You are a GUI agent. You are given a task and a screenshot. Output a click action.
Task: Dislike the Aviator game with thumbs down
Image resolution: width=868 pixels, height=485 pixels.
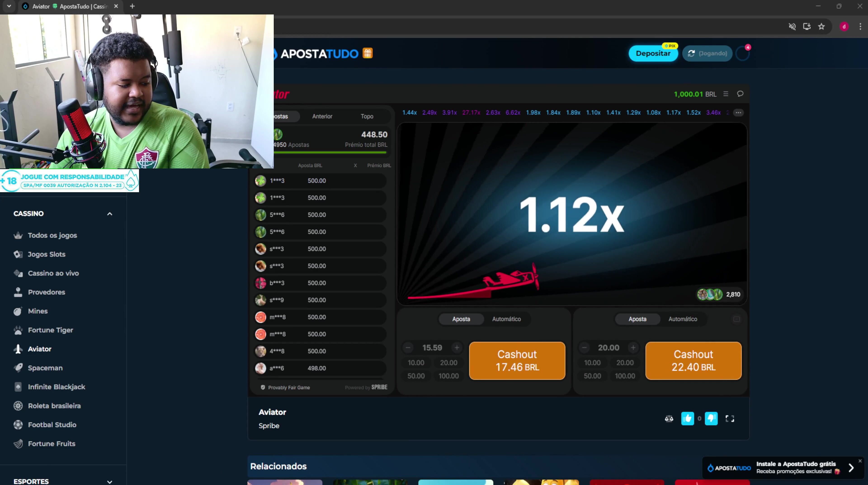click(x=711, y=419)
